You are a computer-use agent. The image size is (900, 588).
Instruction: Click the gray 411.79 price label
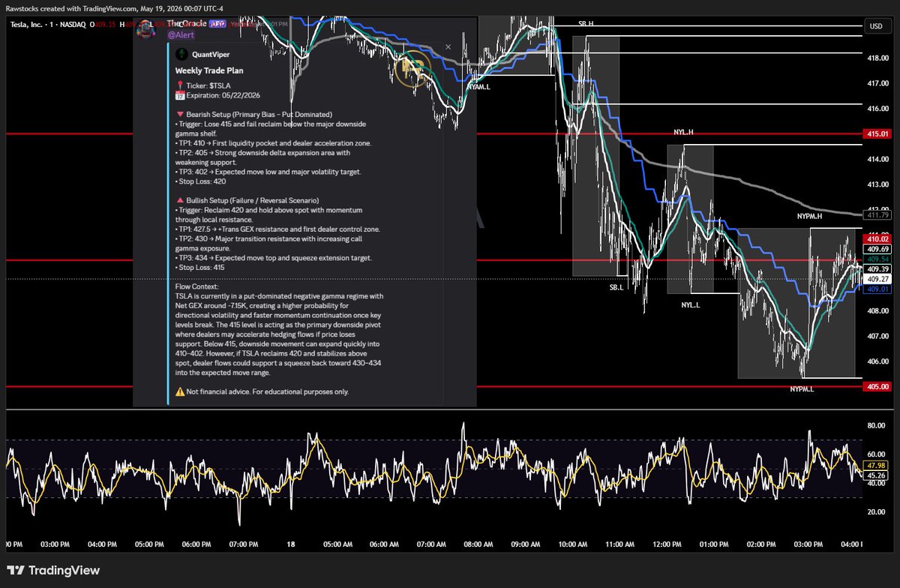(877, 215)
